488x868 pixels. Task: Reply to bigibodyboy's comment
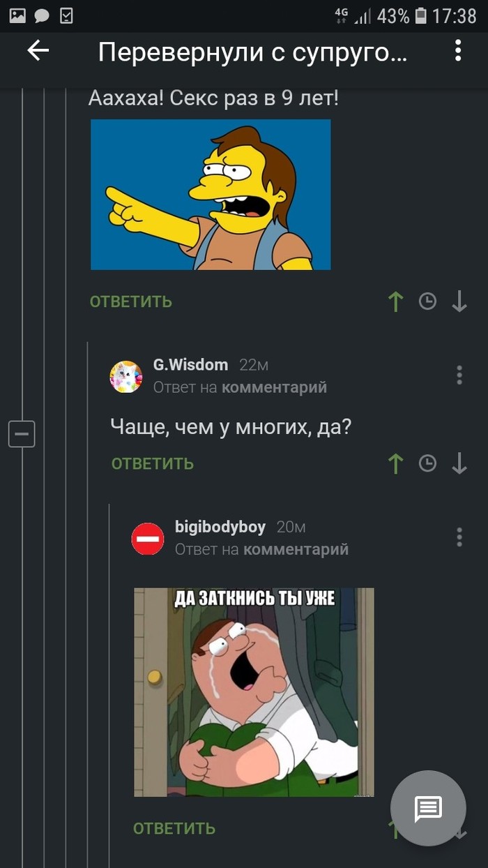tap(174, 828)
